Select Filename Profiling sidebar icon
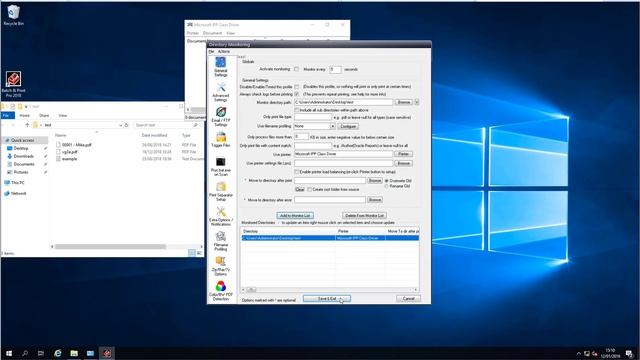The height and width of the screenshot is (360, 640). pyautogui.click(x=220, y=241)
